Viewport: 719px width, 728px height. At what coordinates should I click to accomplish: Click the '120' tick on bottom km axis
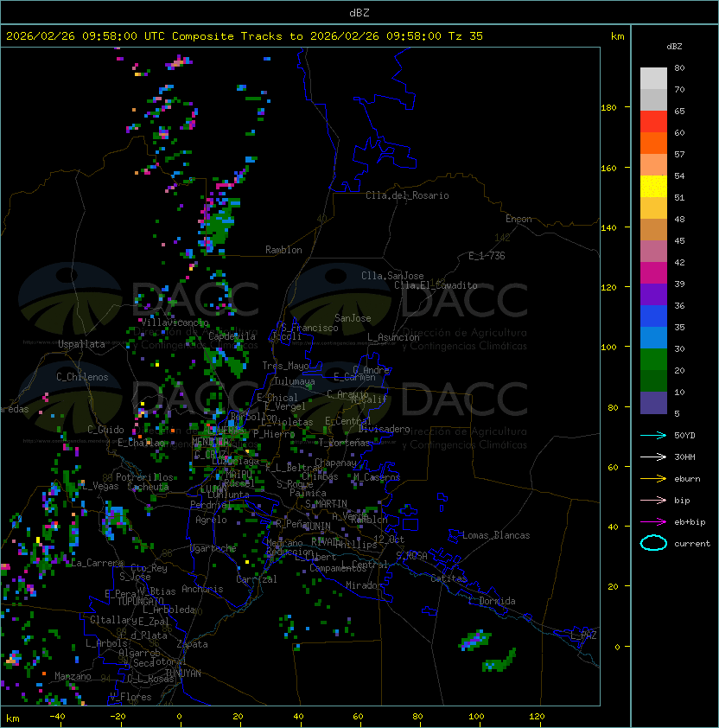click(x=537, y=717)
